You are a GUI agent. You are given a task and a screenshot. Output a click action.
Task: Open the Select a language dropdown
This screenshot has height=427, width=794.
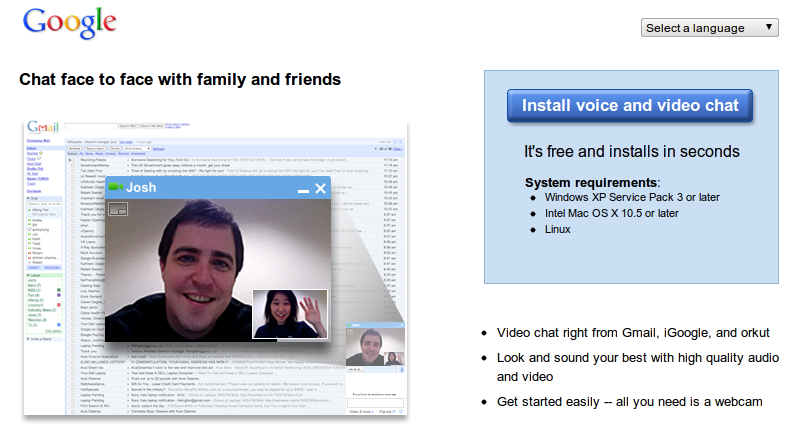pos(709,28)
